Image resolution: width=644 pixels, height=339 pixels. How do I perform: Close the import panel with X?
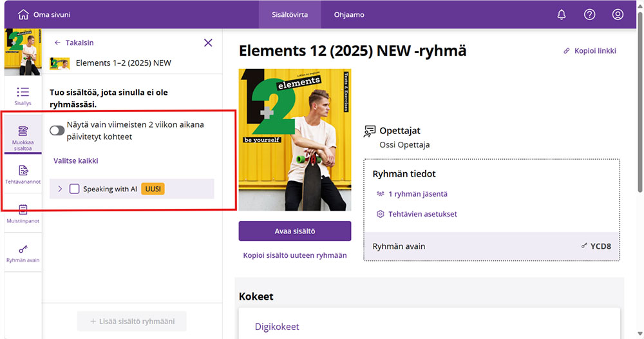coord(208,43)
